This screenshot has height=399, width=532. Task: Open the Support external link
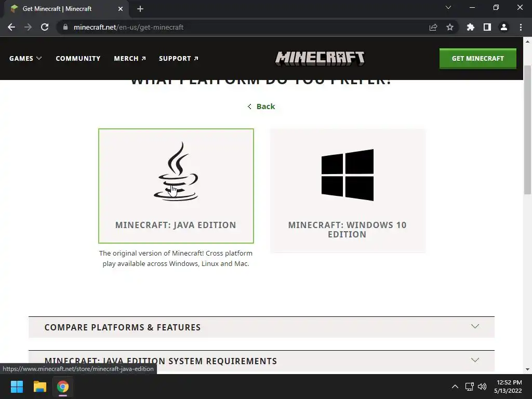(179, 58)
